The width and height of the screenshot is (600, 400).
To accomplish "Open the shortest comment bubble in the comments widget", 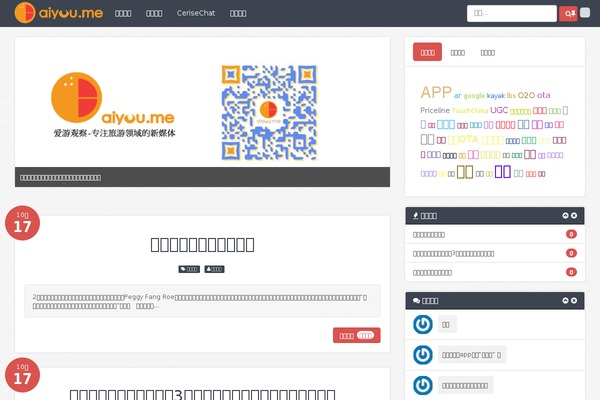I will pyautogui.click(x=447, y=324).
